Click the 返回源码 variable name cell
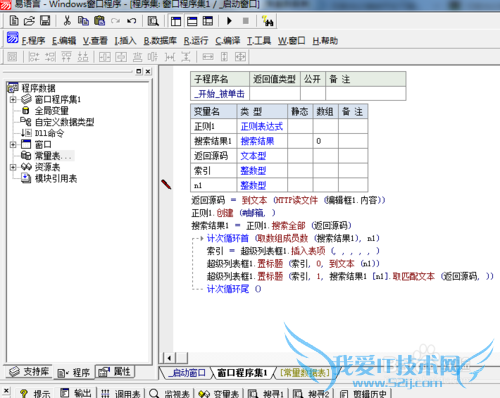500x398 pixels. point(214,156)
